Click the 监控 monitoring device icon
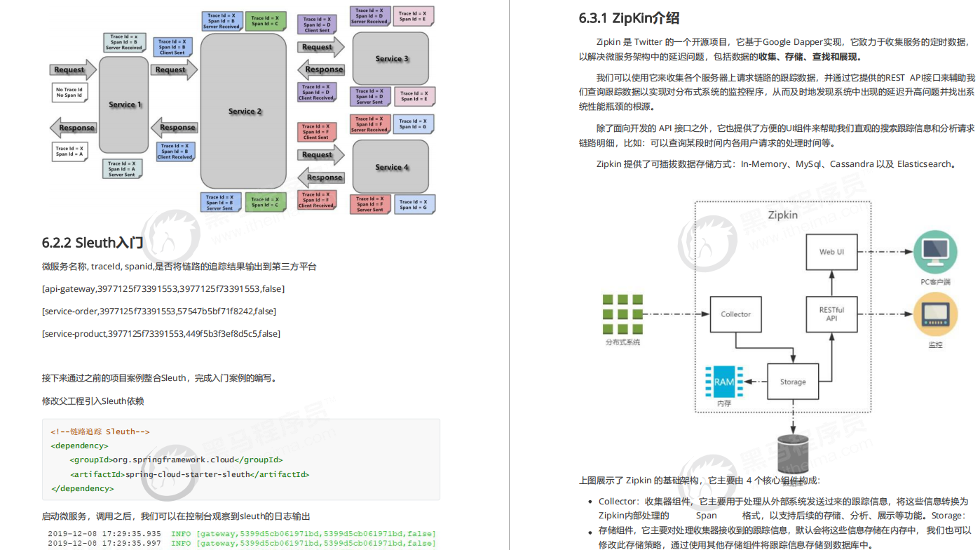Viewport: 980px width, 550px height. click(935, 314)
